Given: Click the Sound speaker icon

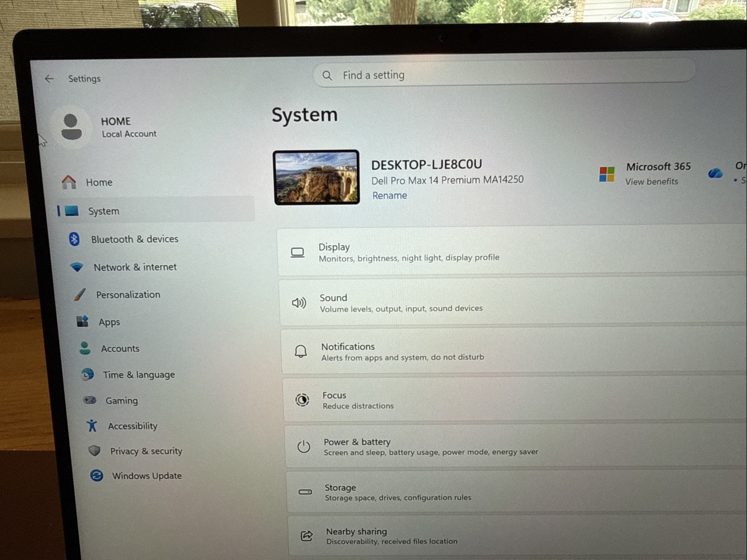Looking at the screenshot, I should tap(299, 303).
